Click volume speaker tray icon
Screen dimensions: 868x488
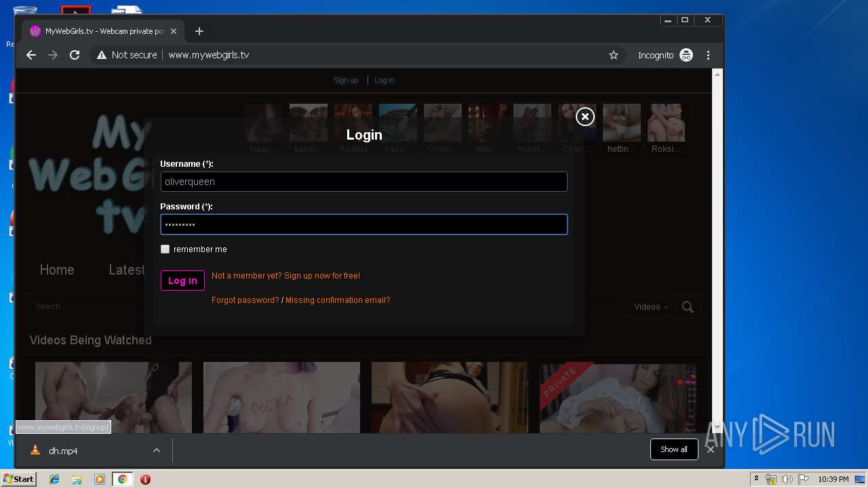(787, 479)
